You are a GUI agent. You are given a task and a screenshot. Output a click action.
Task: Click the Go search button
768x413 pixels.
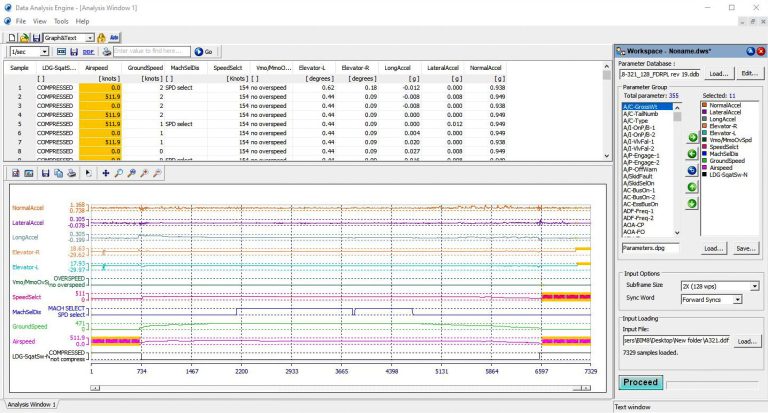pos(204,51)
